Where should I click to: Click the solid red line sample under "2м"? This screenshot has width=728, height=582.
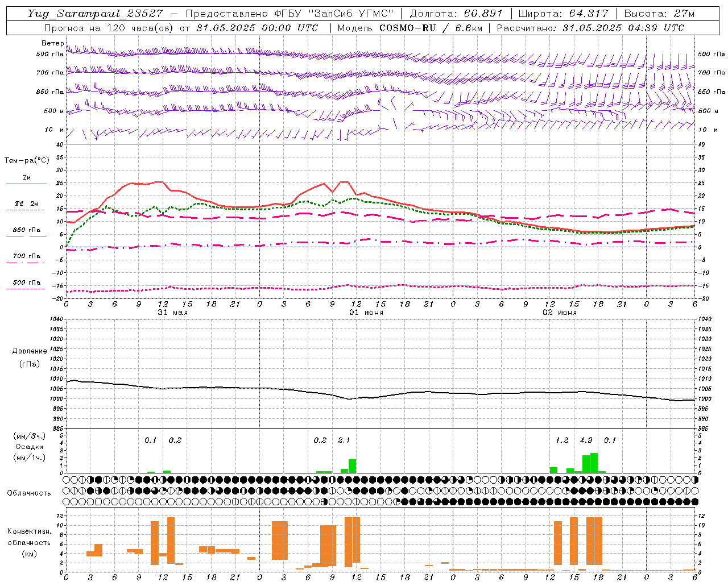(x=26, y=184)
